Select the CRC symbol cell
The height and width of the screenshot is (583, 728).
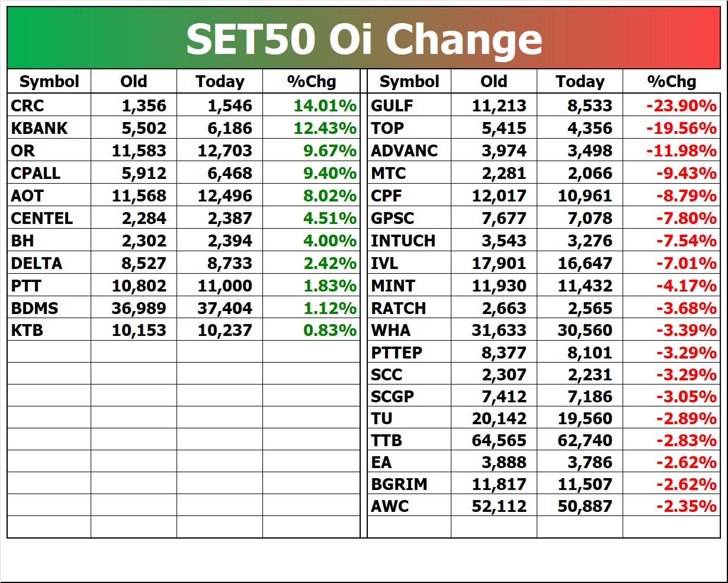[x=49, y=105]
